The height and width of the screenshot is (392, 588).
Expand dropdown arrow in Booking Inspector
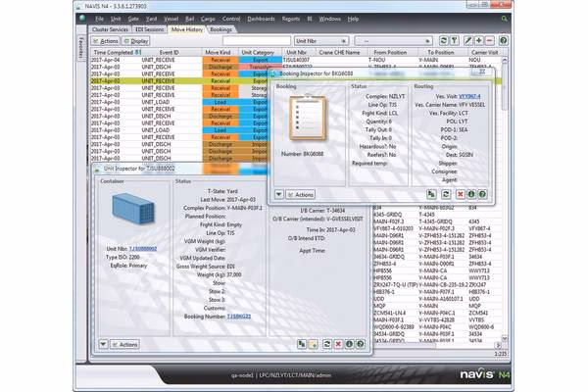pyautogui.click(x=279, y=194)
